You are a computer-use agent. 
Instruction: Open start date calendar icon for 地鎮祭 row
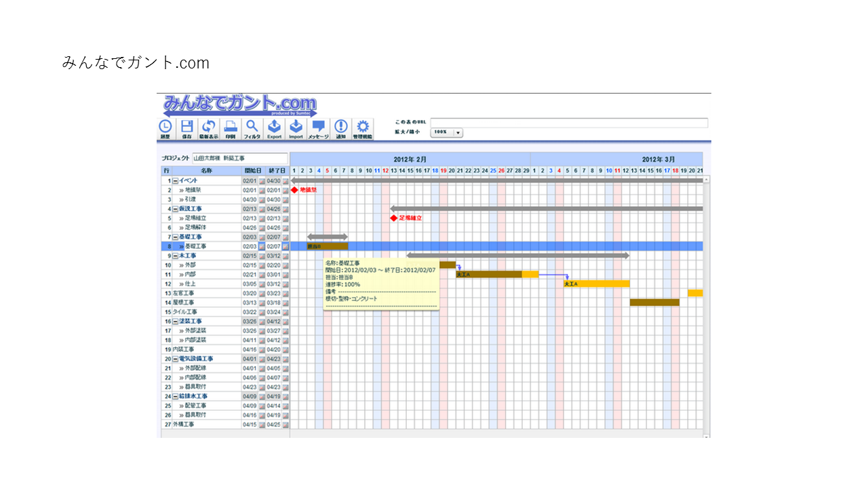click(262, 190)
